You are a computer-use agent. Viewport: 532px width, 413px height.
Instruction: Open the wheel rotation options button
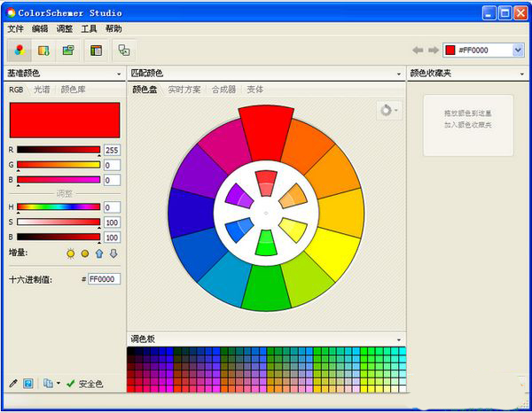[389, 111]
